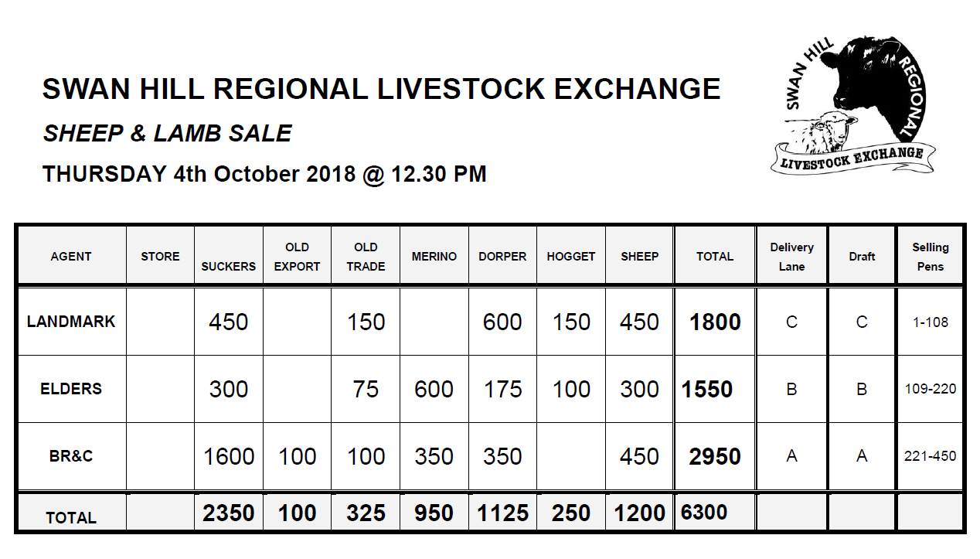Click the MERINO column header

point(434,257)
